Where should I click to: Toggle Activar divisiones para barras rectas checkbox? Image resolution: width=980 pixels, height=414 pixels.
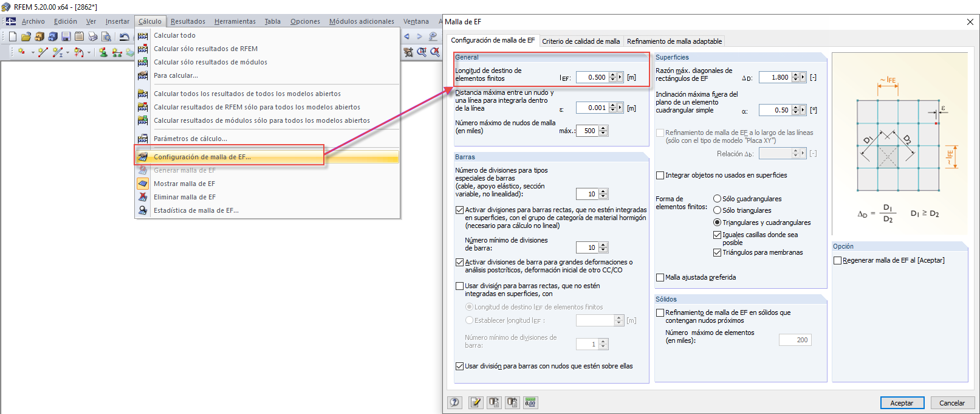coord(460,210)
